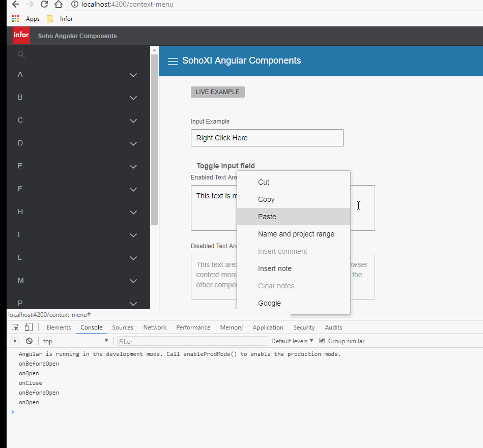Open the Network tab

point(155,327)
